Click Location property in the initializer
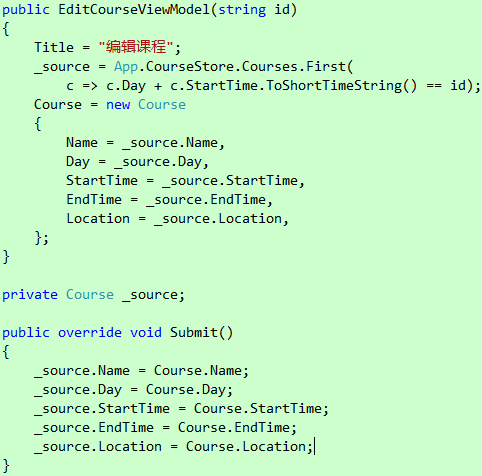This screenshot has height=476, width=482. click(x=98, y=219)
